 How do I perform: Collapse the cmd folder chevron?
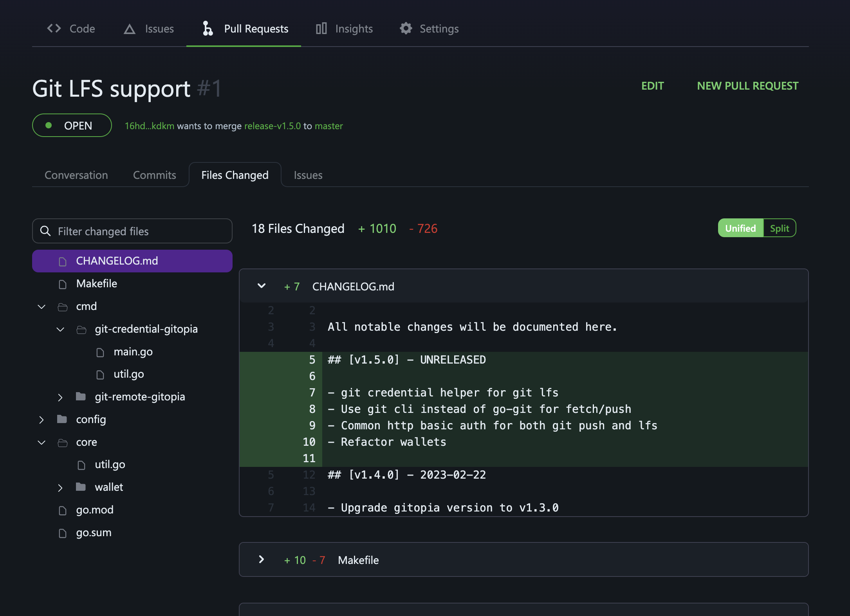click(x=42, y=306)
